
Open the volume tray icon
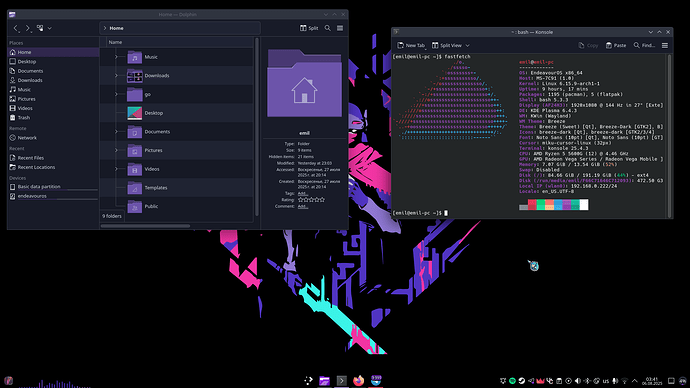pos(578,381)
